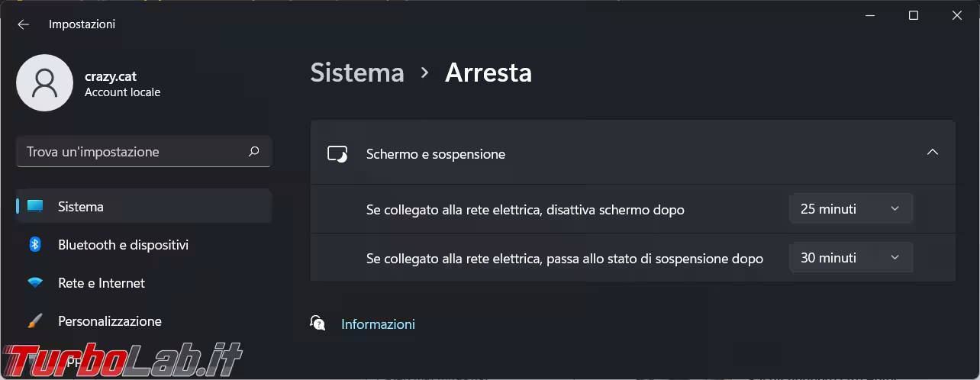The height and width of the screenshot is (380, 980).
Task: Click the user avatar icon
Action: 45,83
